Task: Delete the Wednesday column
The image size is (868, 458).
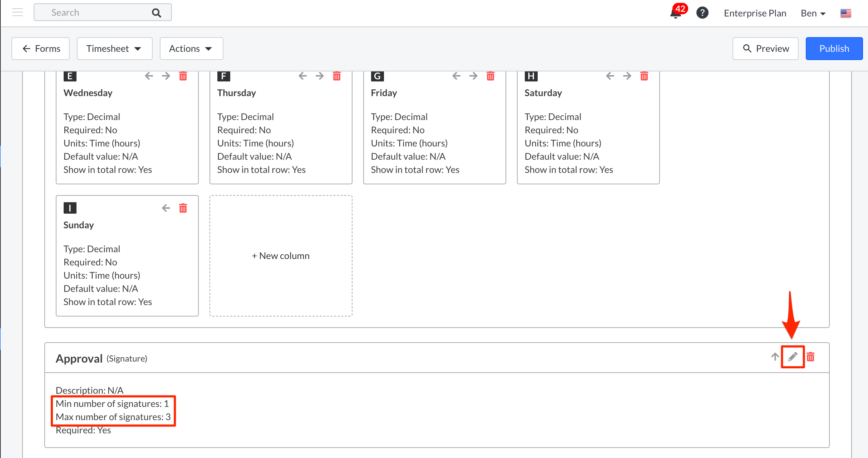Action: click(183, 76)
